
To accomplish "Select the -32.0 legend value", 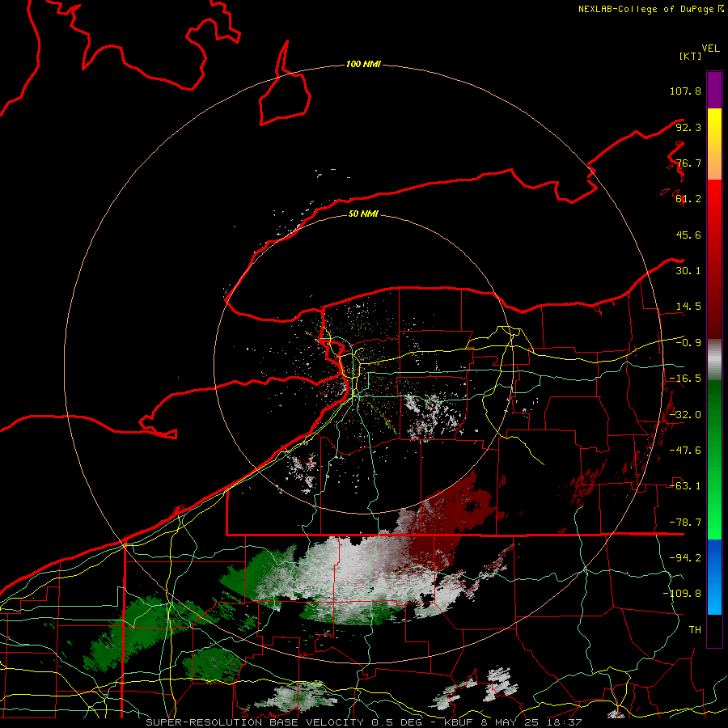I will (685, 415).
